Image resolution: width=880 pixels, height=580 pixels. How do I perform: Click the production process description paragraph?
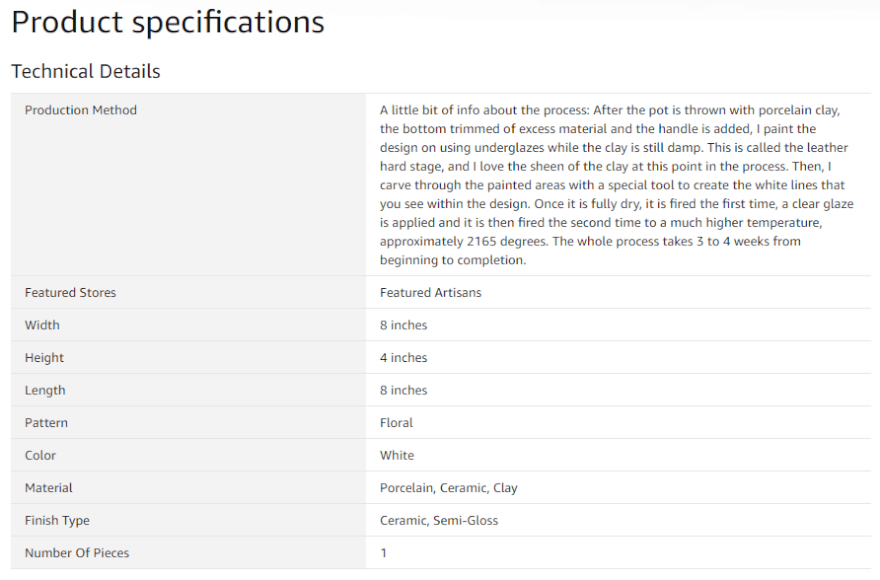(x=617, y=185)
